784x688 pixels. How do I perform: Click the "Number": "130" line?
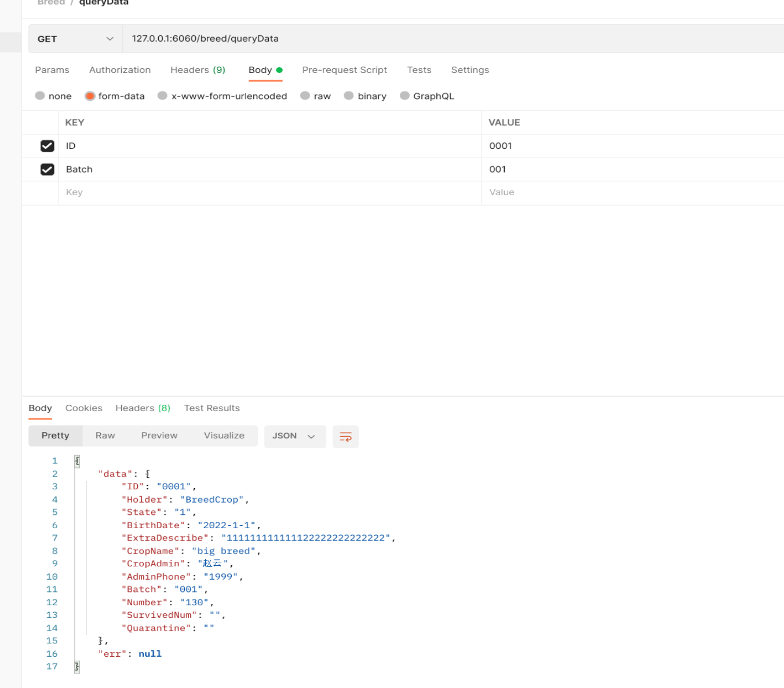167,602
